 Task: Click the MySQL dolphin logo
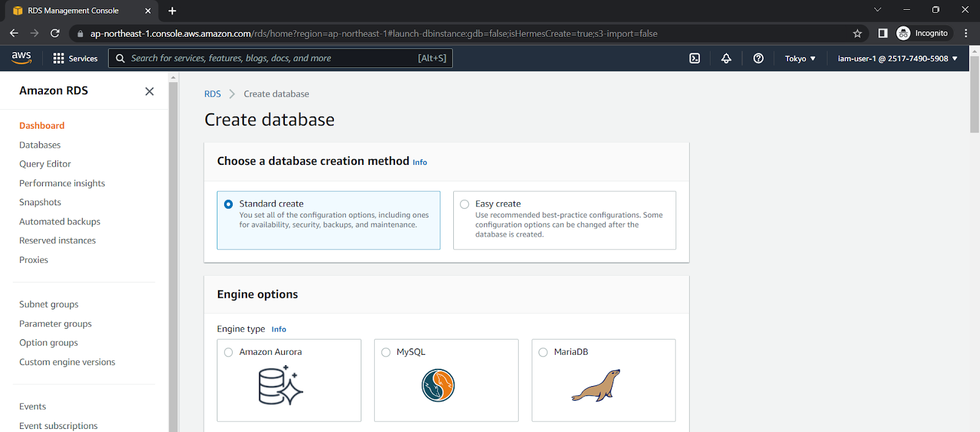[x=438, y=385]
